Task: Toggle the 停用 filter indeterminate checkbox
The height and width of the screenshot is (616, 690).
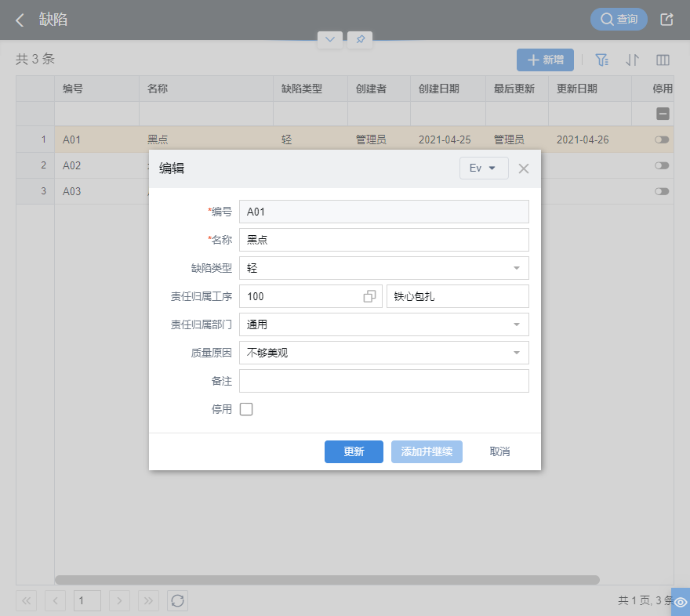Action: click(663, 114)
